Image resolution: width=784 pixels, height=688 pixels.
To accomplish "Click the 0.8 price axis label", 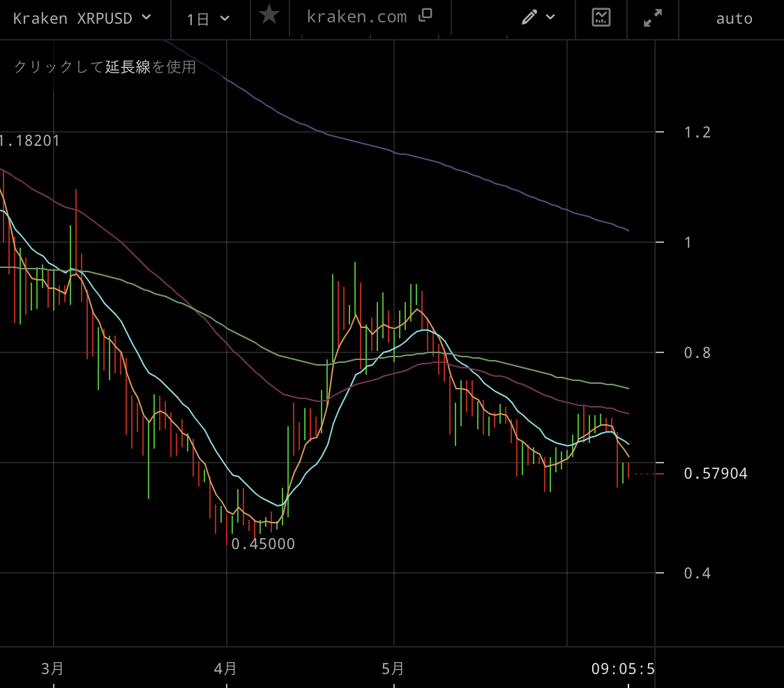I will point(697,353).
